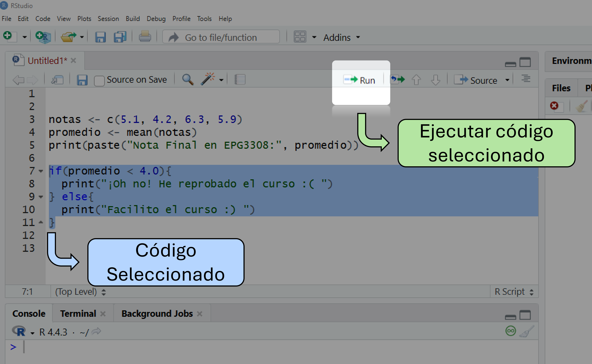The height and width of the screenshot is (364, 592).
Task: Open the magic wand Code Tools
Action: pos(208,79)
